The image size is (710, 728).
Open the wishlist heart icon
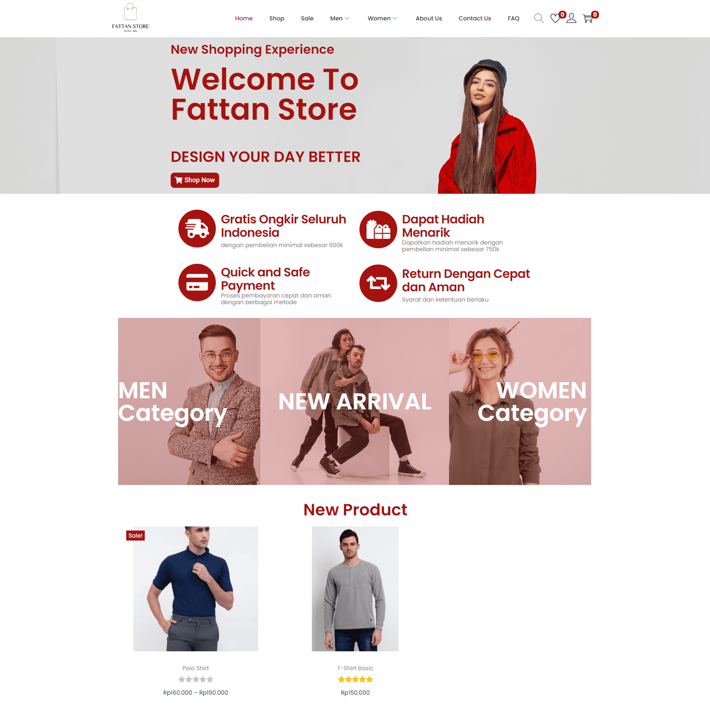point(555,18)
